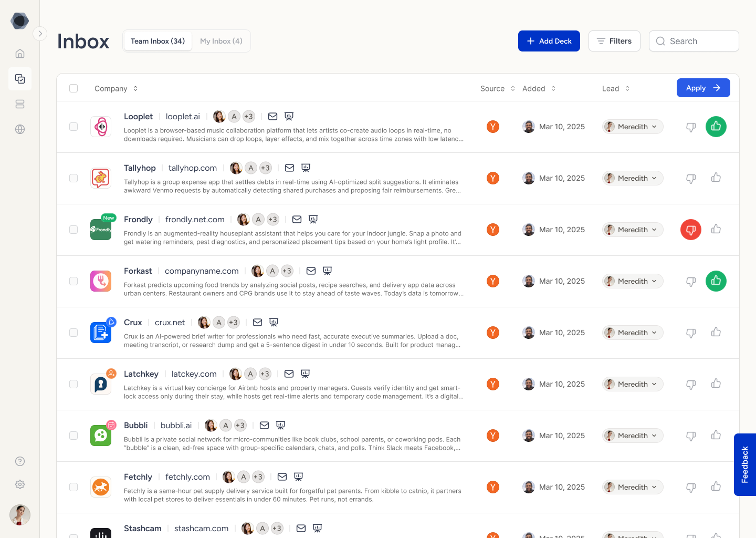Check the Tallyhop row checkbox
The image size is (756, 538).
click(x=73, y=178)
